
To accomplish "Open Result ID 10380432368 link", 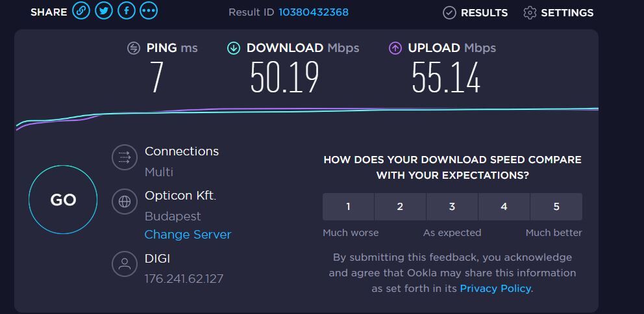I will pyautogui.click(x=314, y=12).
